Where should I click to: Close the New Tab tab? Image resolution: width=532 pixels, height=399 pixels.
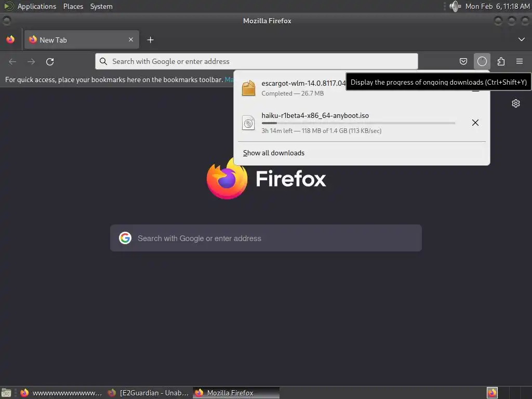[131, 39]
